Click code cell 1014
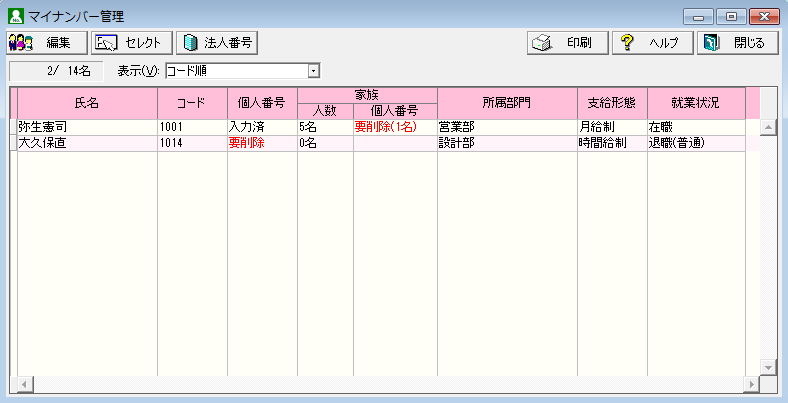 [192, 143]
